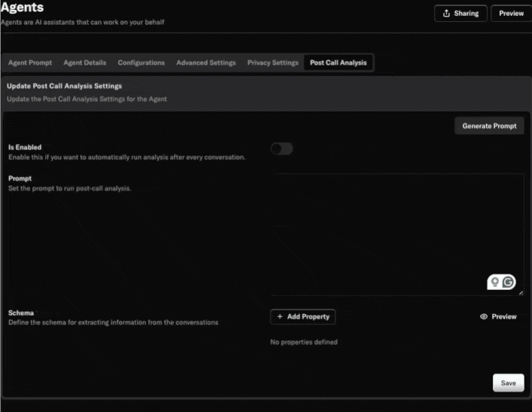Open the top-right Preview button
The width and height of the screenshot is (532, 412).
(512, 14)
